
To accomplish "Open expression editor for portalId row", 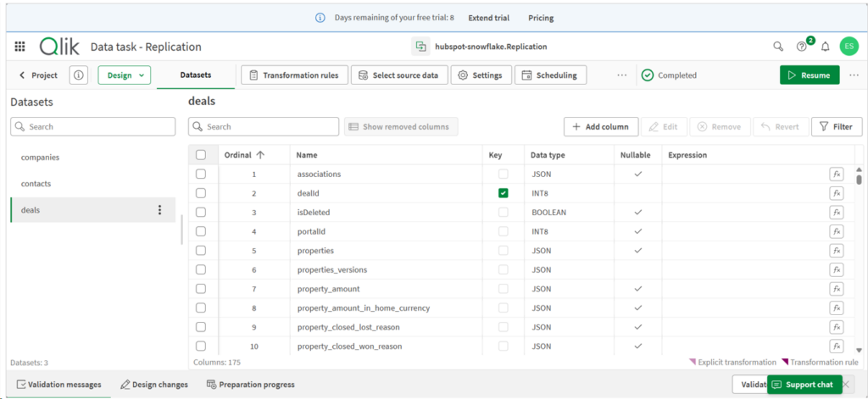I will pos(836,231).
